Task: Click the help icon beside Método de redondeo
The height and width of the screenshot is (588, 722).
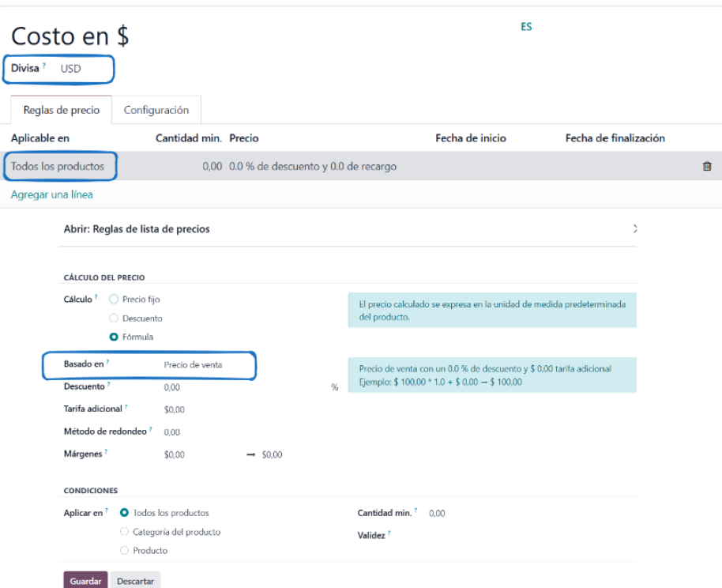Action: pyautogui.click(x=150, y=430)
